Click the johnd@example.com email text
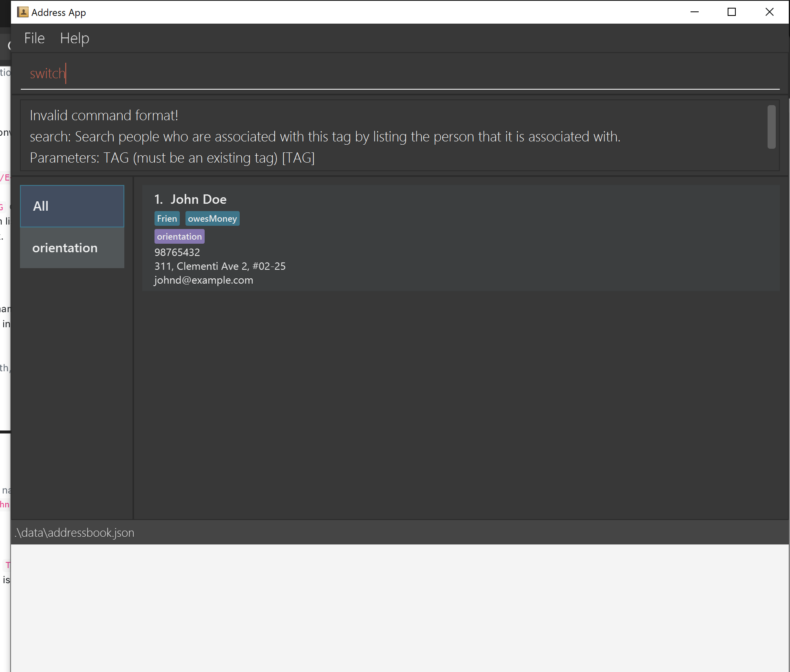The width and height of the screenshot is (790, 672). 203,280
